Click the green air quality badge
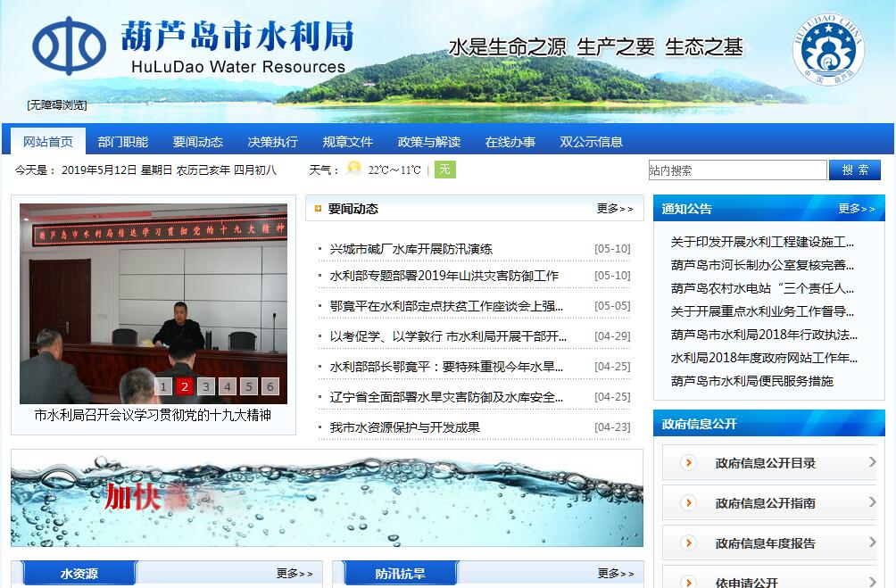This screenshot has width=896, height=588. point(444,170)
